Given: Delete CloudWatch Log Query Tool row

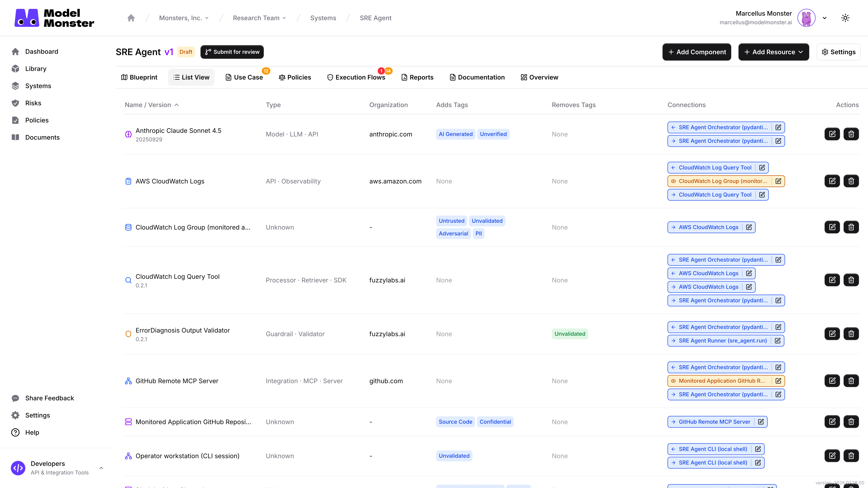Looking at the screenshot, I should (851, 280).
